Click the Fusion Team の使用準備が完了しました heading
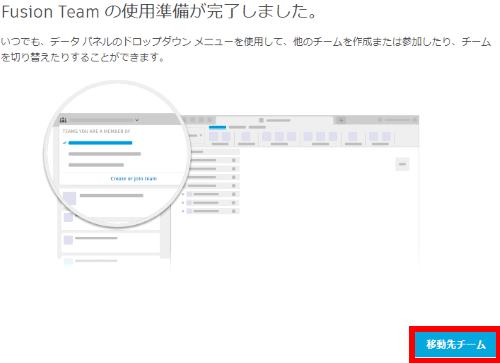Viewport: 500px width, 363px height. coord(159,12)
